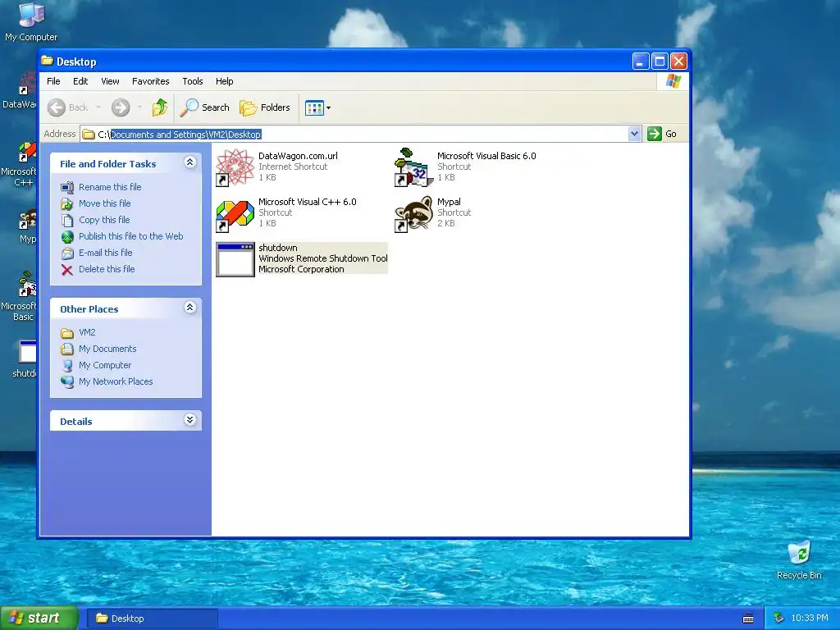Select the Mypal raccoon shortcut icon
This screenshot has height=630, width=840.
coord(413,214)
